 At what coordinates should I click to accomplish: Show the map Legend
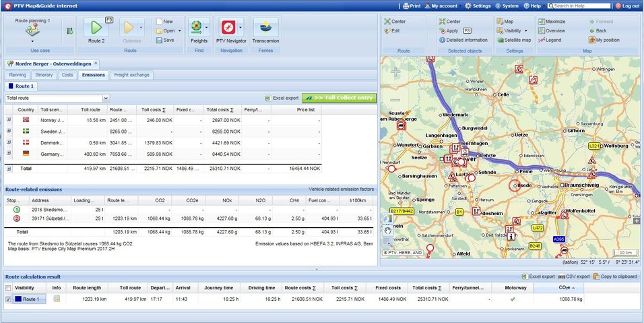[550, 40]
